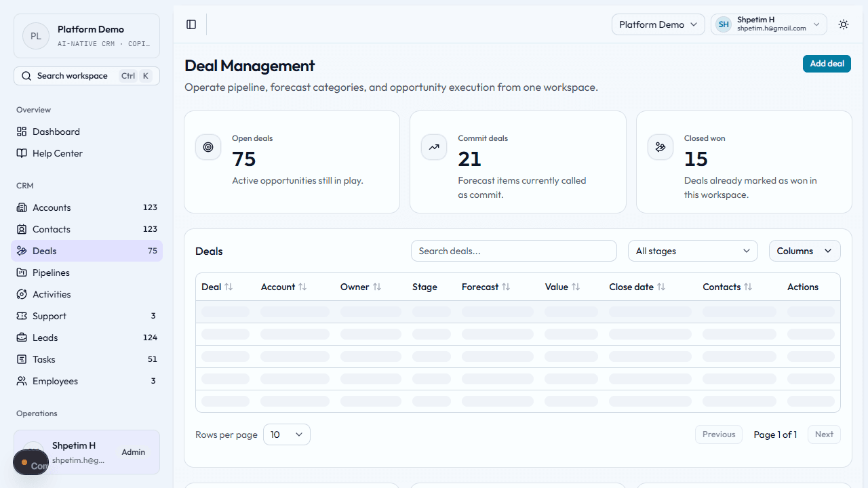Open the Tasks section

44,359
